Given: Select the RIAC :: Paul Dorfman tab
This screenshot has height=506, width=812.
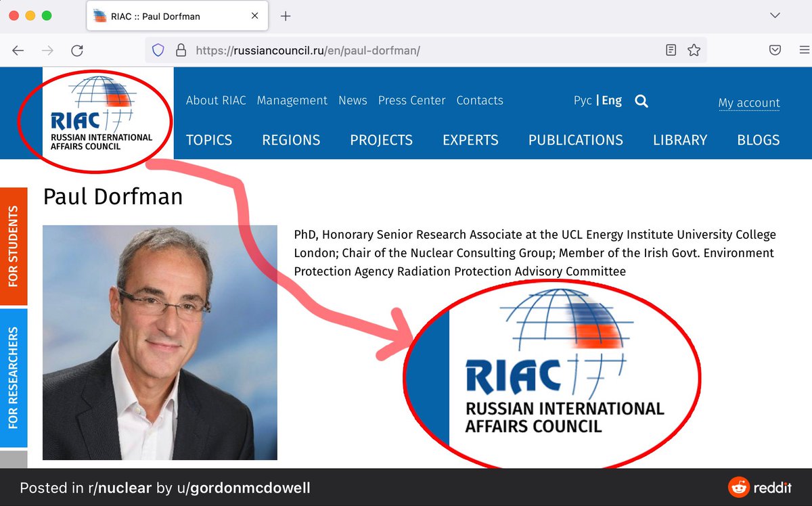Looking at the screenshot, I should 177,16.
